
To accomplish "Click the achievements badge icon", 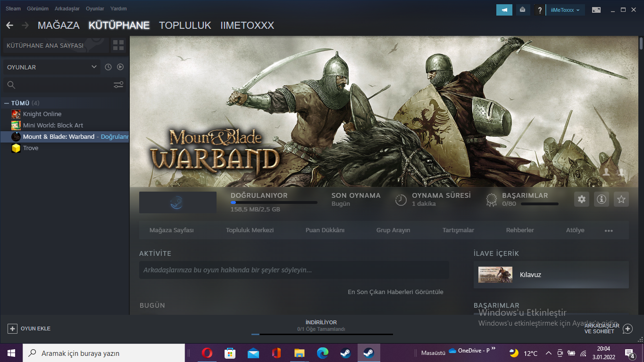I will click(x=492, y=200).
